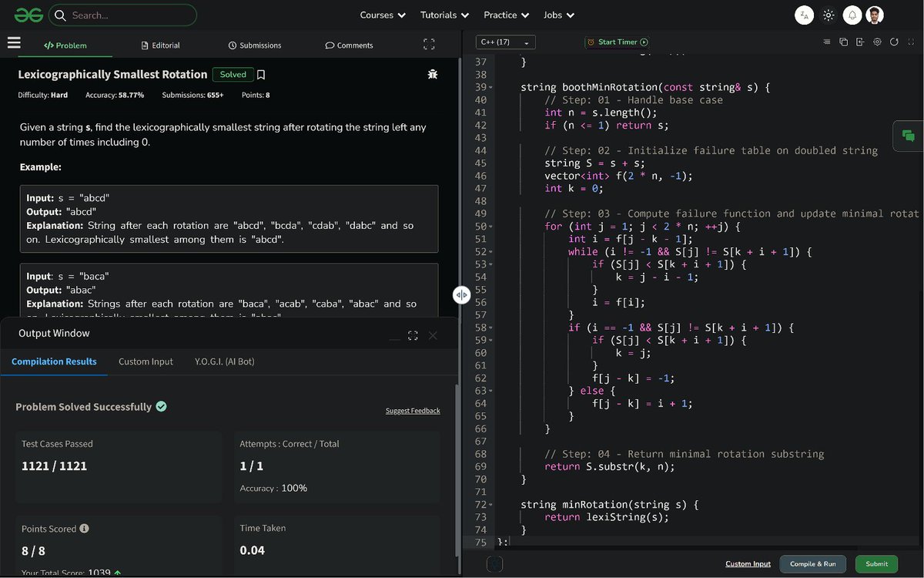924x578 pixels.
Task: Select the Compilation Results tab
Action: (54, 361)
